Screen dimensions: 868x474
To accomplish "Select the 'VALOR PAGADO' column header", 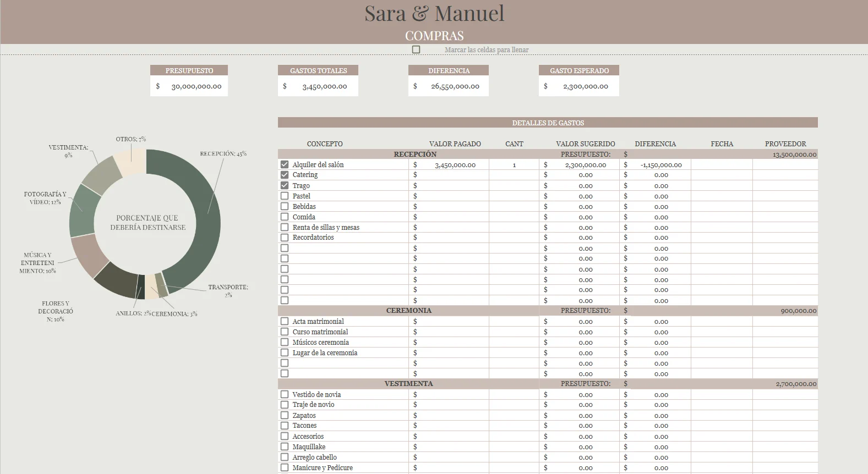I will pos(455,144).
